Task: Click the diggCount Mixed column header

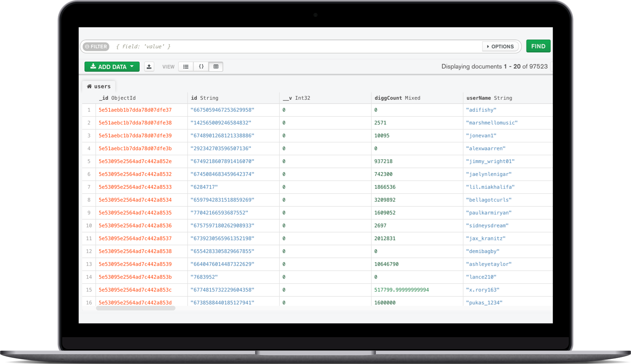Action: click(397, 98)
